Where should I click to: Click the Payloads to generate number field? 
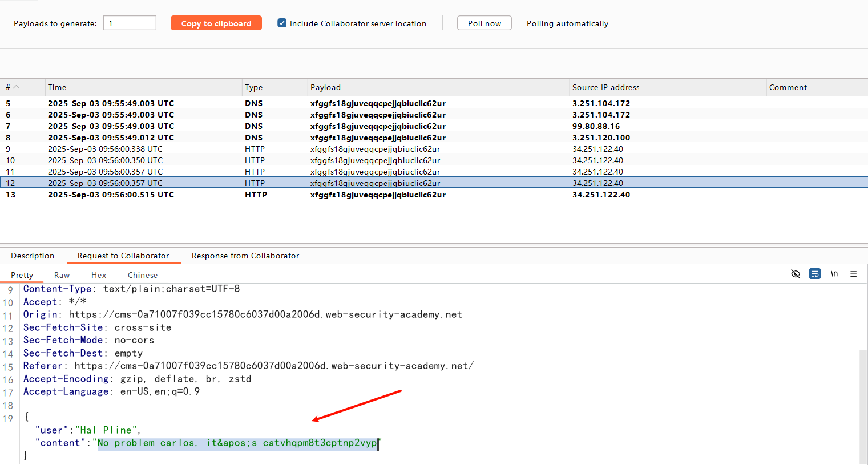[x=130, y=23]
